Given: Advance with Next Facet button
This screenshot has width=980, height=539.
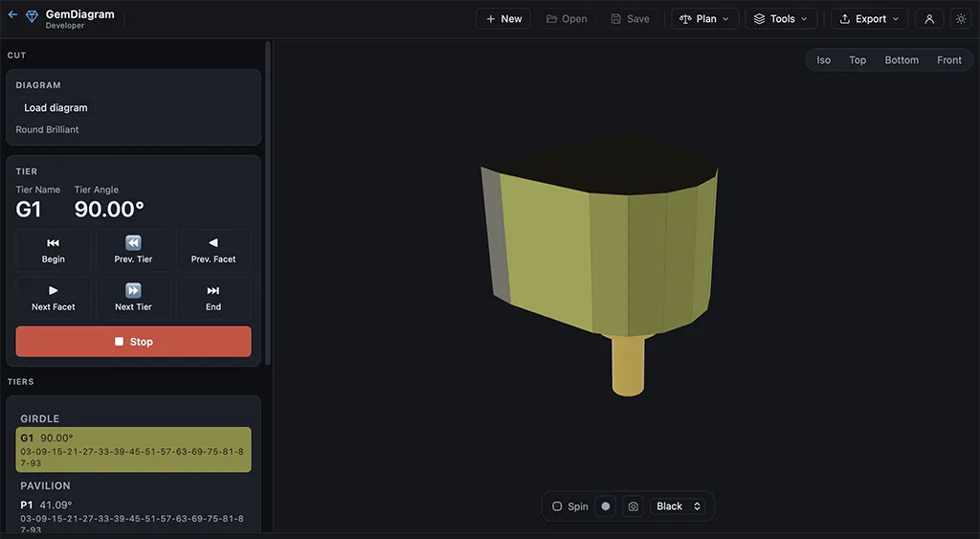Looking at the screenshot, I should 54,299.
